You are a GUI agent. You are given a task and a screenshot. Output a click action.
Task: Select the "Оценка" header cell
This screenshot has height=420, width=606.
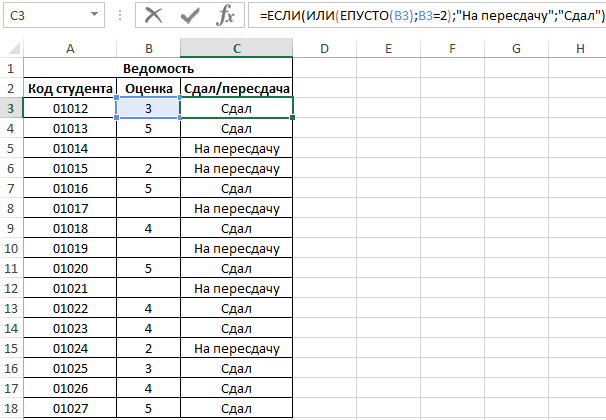148,89
